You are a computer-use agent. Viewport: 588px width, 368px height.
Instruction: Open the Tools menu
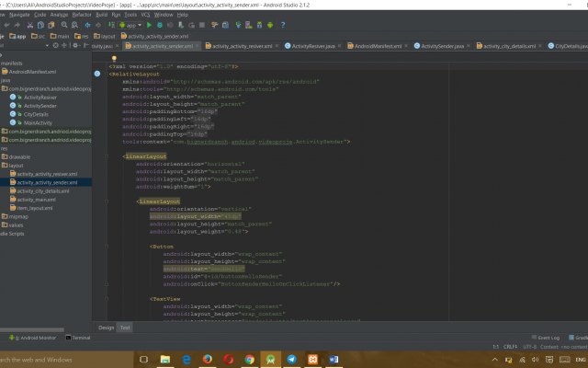pyautogui.click(x=130, y=15)
